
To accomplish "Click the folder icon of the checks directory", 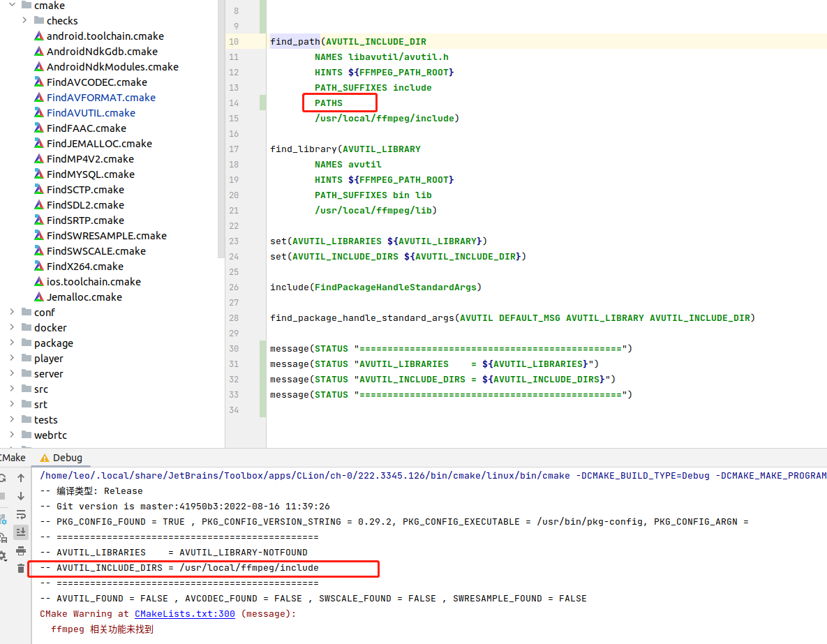I will click(38, 20).
